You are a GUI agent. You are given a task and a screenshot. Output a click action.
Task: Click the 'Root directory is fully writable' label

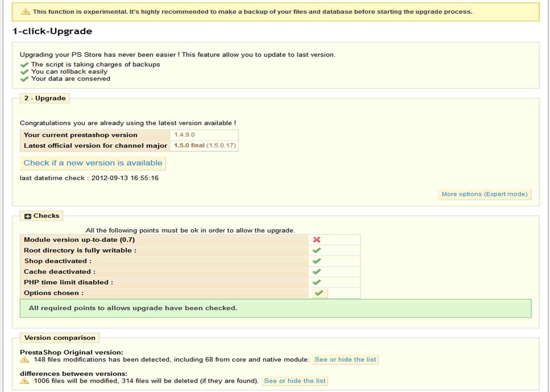[x=80, y=250]
